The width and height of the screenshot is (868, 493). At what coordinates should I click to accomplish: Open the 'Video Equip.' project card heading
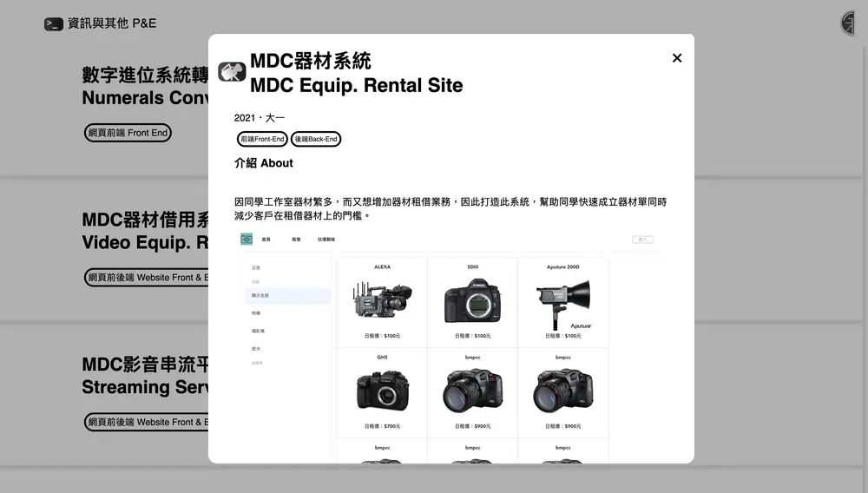(x=145, y=242)
